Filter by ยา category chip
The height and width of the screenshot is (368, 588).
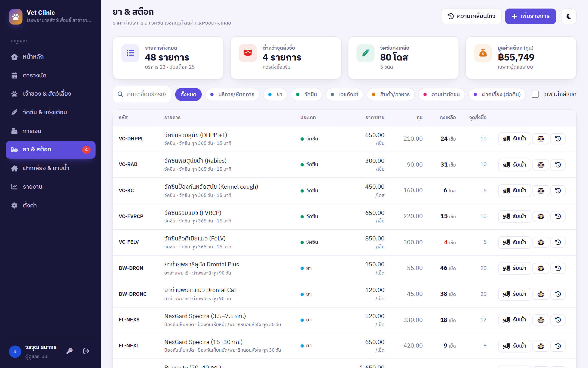(x=275, y=94)
